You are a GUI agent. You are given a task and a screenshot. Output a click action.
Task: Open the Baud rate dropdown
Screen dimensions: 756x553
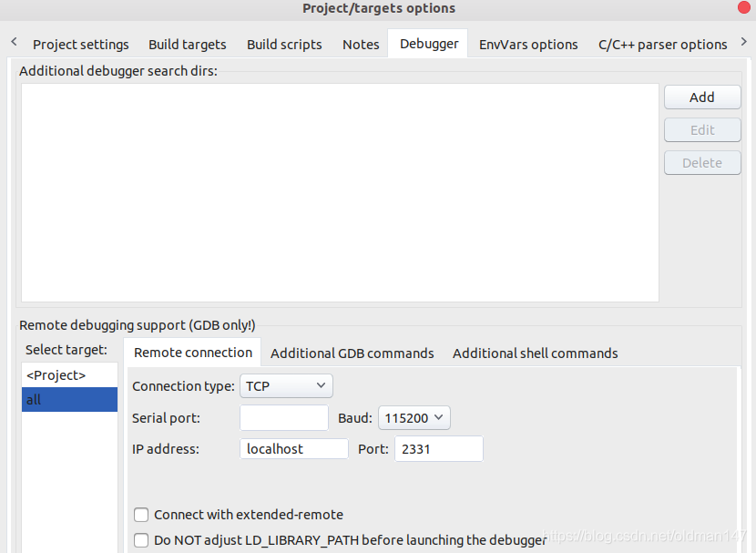click(x=414, y=417)
